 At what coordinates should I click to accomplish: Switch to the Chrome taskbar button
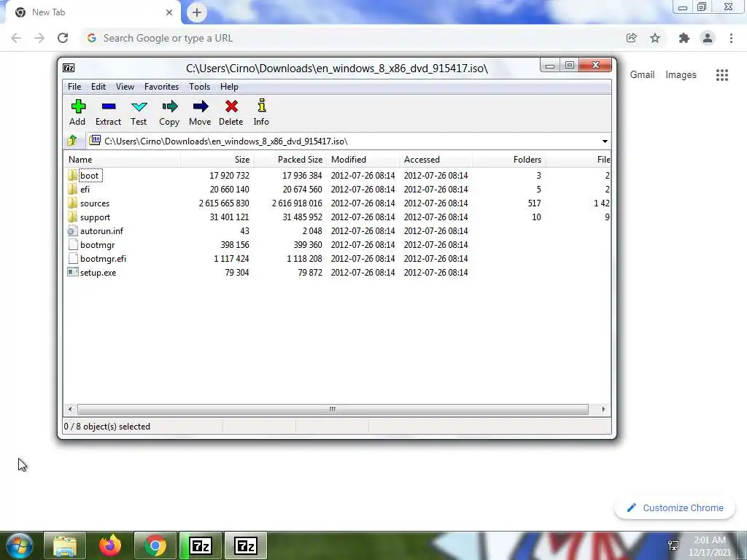[155, 545]
